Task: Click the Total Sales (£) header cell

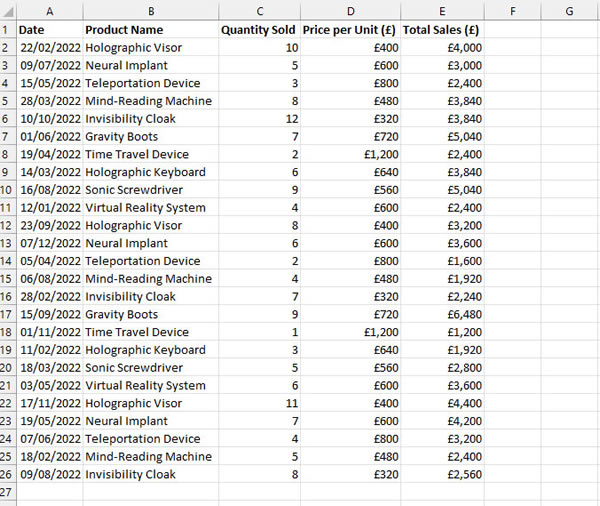Action: tap(442, 29)
